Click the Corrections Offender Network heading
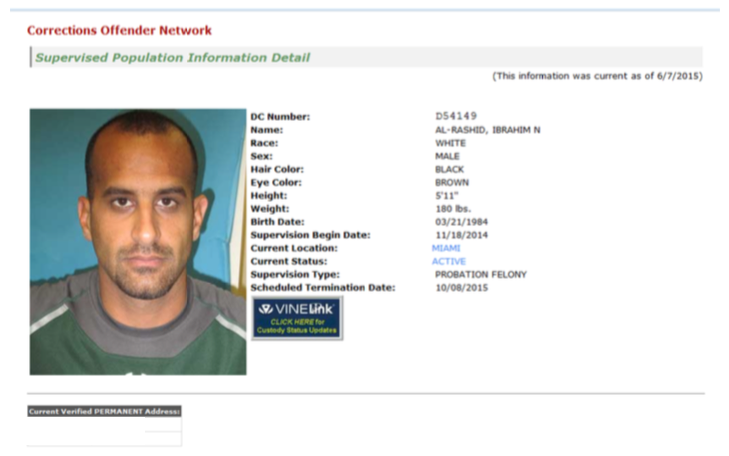 coord(119,31)
